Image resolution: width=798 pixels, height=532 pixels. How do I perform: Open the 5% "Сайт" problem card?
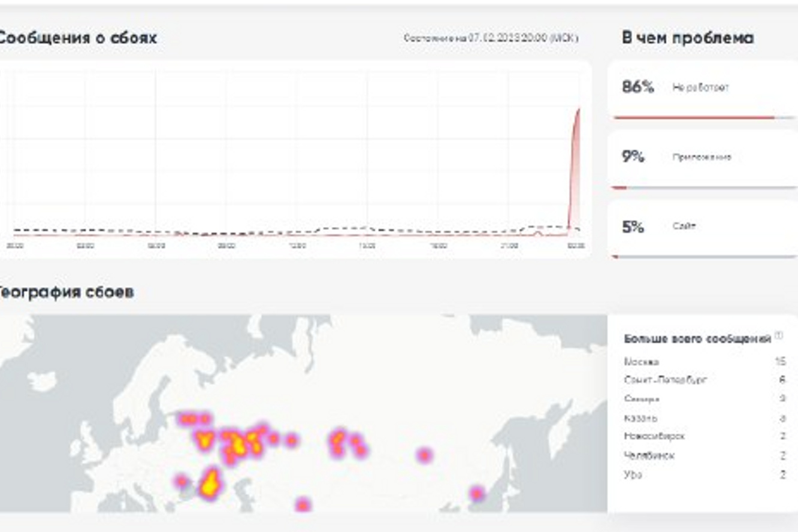(x=702, y=226)
